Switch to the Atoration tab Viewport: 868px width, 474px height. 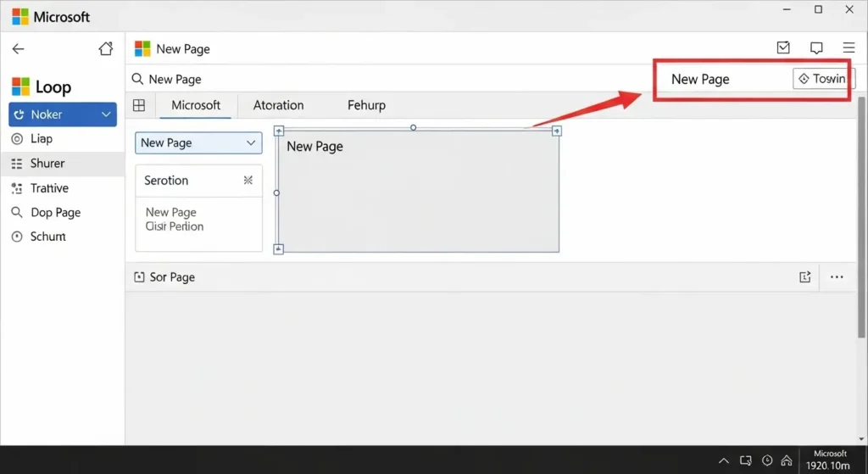click(278, 105)
